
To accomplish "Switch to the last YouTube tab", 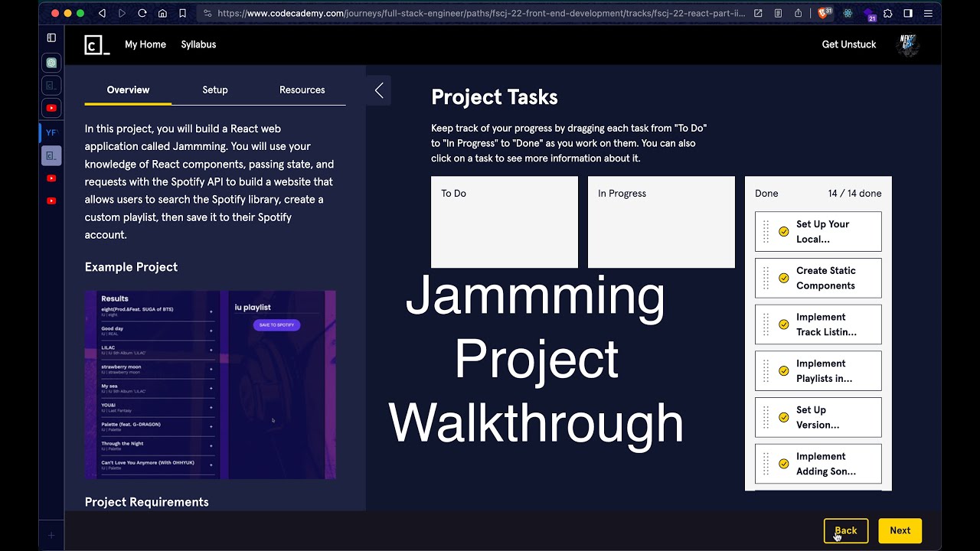I will pyautogui.click(x=51, y=201).
